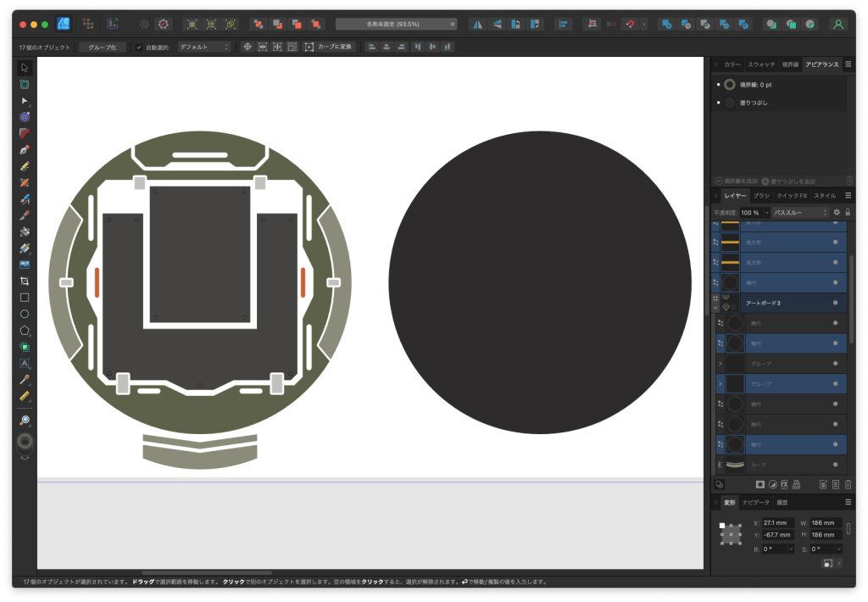This screenshot has height=602, width=868.
Task: Click the カーブに変換 button
Action: point(329,47)
